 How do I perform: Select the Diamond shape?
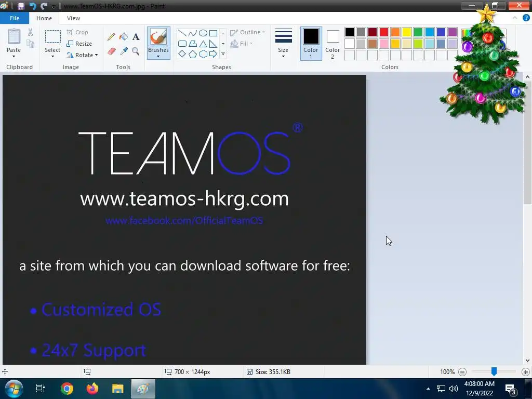[182, 54]
